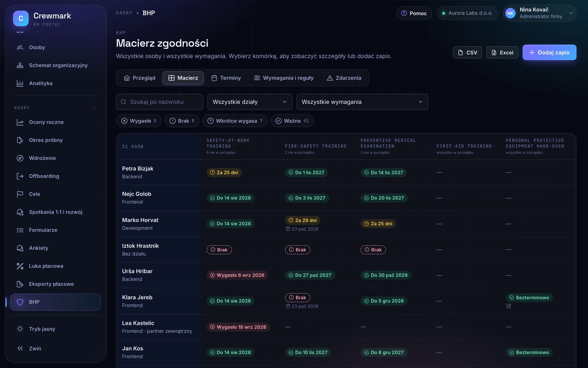
Task: Click edit note icon under Klara Jereb Bezterminowo
Action: 509,306
